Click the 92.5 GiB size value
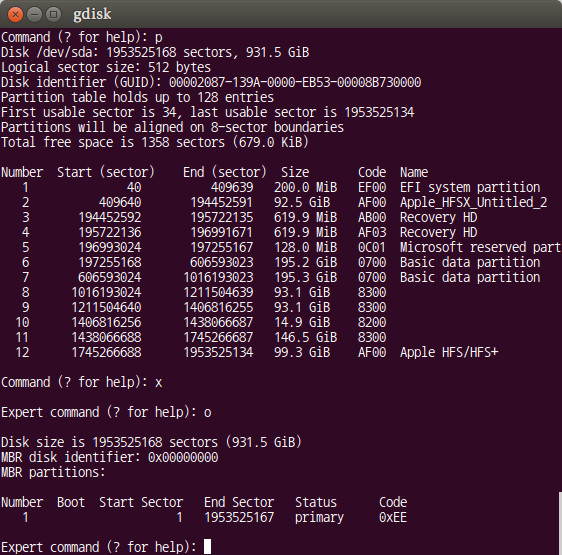Image resolution: width=562 pixels, height=555 pixels. click(302, 203)
